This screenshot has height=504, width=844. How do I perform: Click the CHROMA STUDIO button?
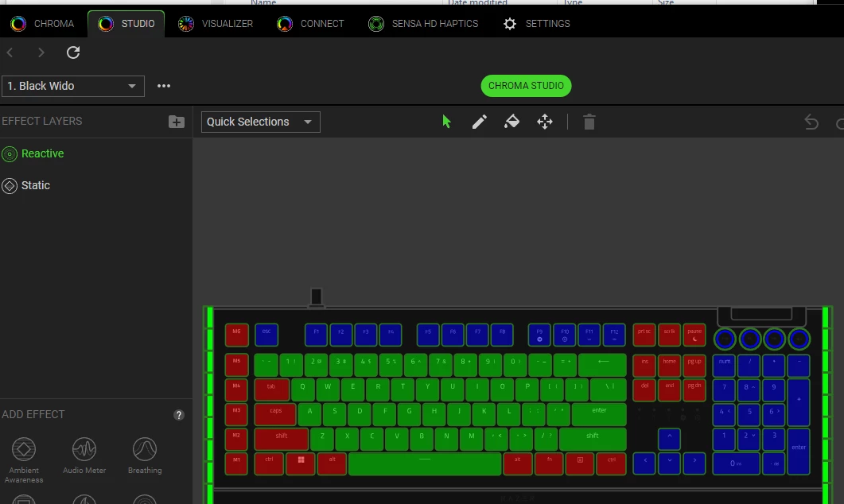coord(526,86)
